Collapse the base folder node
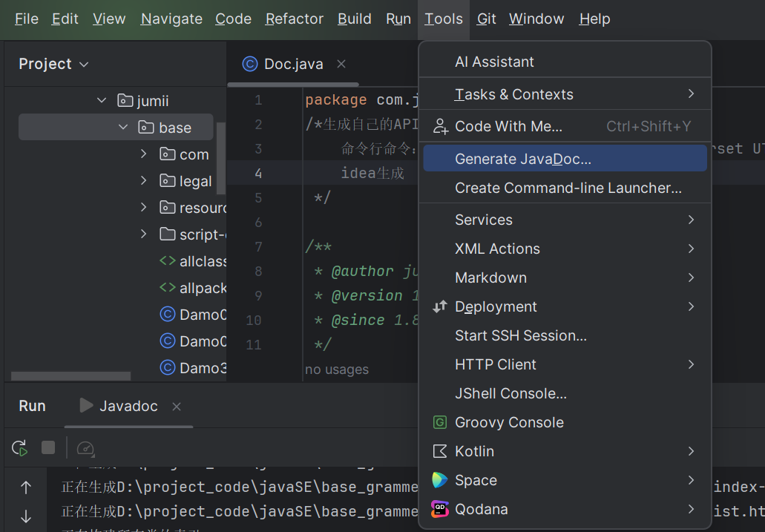The height and width of the screenshot is (532, 765). (x=123, y=128)
